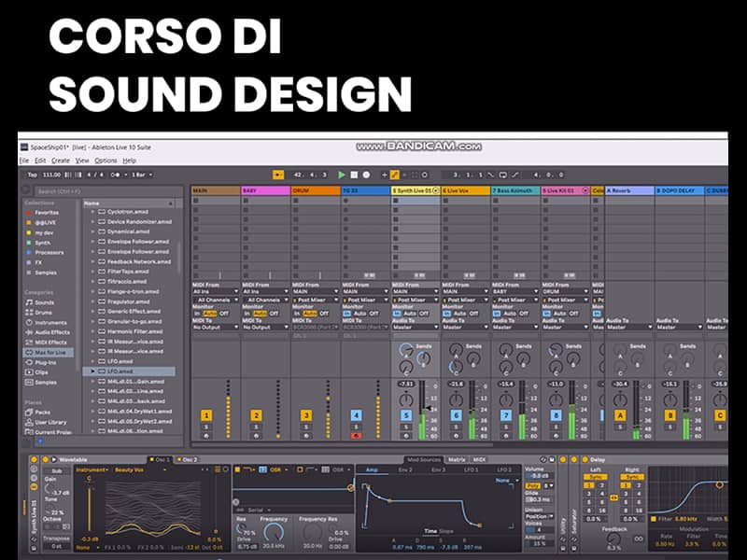Toggle the yellow Automation Arm button
The image size is (747, 560).
(394, 175)
